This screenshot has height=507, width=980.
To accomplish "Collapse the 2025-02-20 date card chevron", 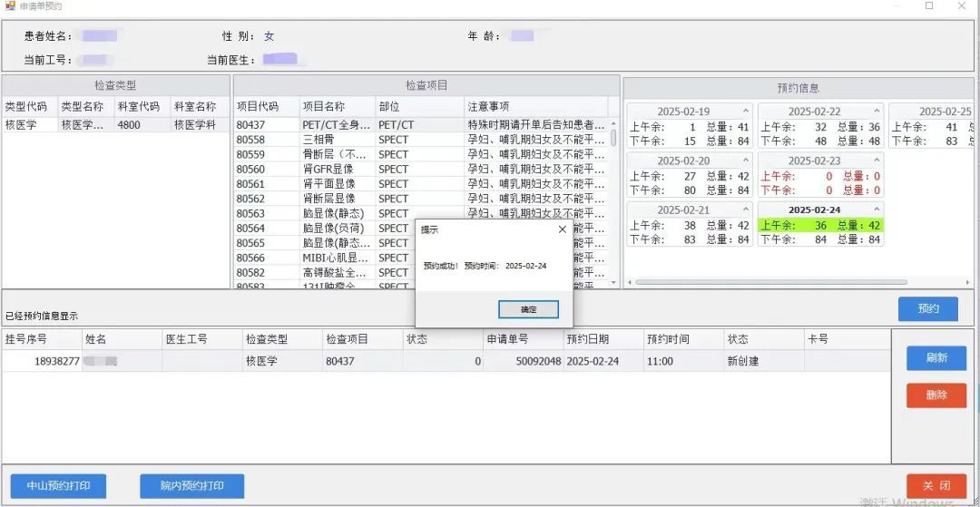I will 746,161.
